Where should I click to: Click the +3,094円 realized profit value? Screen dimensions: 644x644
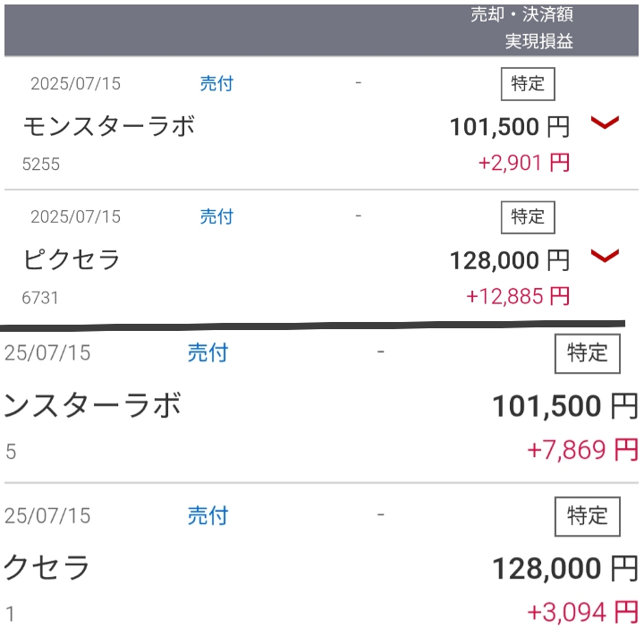coord(582,613)
